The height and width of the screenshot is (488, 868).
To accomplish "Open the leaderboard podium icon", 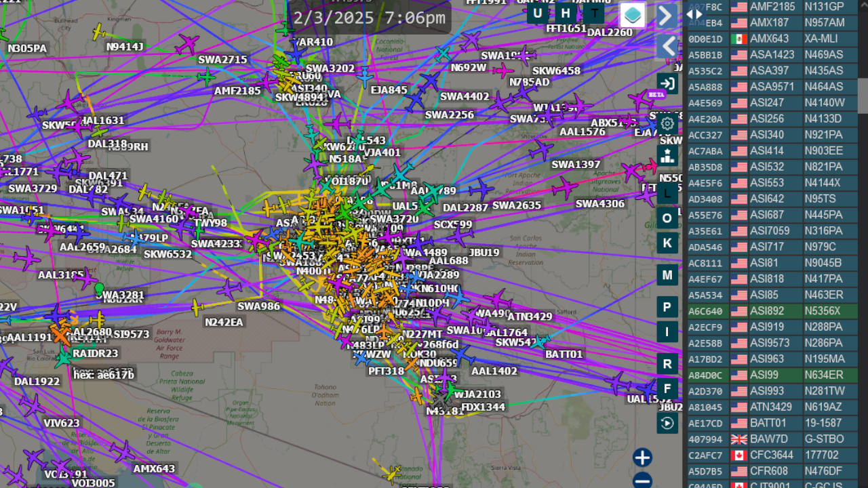I will (667, 155).
